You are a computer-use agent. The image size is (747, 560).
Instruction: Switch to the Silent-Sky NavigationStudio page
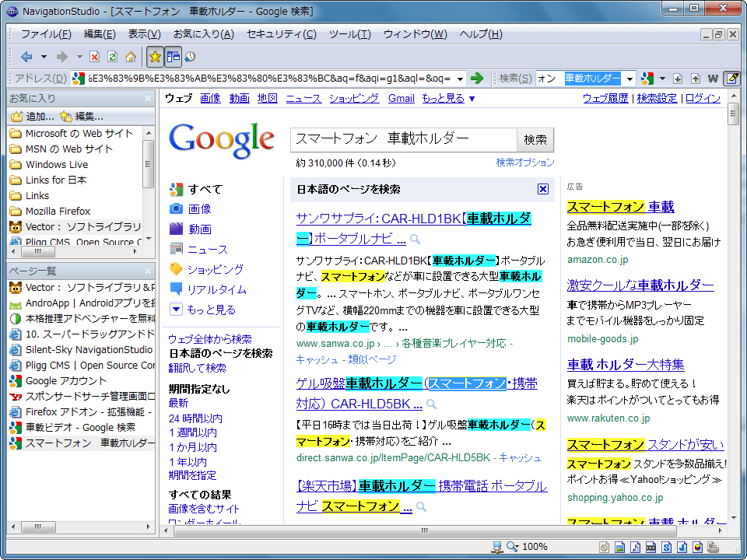(x=82, y=349)
